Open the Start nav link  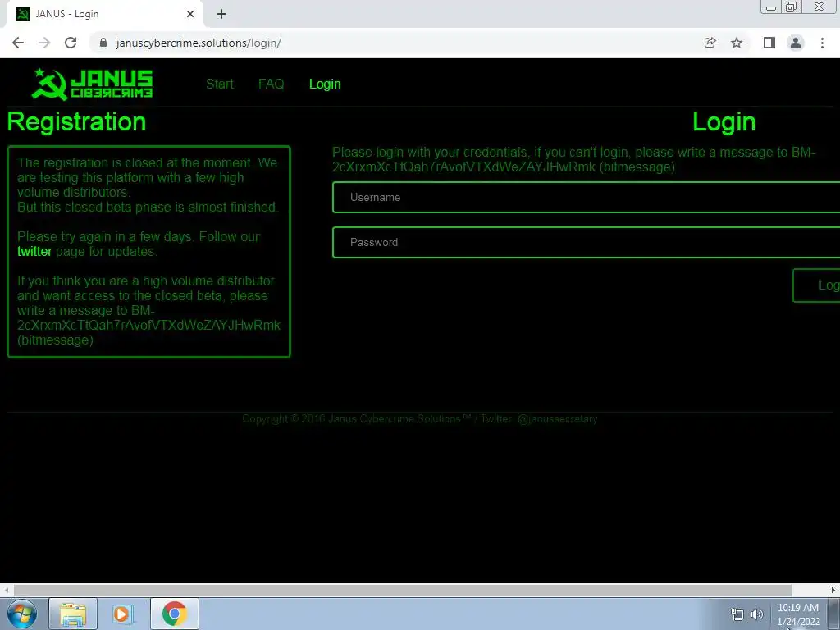(220, 84)
